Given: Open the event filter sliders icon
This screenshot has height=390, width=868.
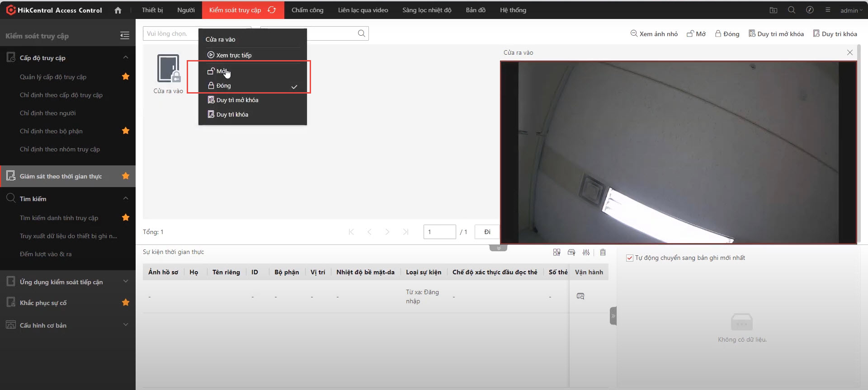Looking at the screenshot, I should pyautogui.click(x=586, y=252).
